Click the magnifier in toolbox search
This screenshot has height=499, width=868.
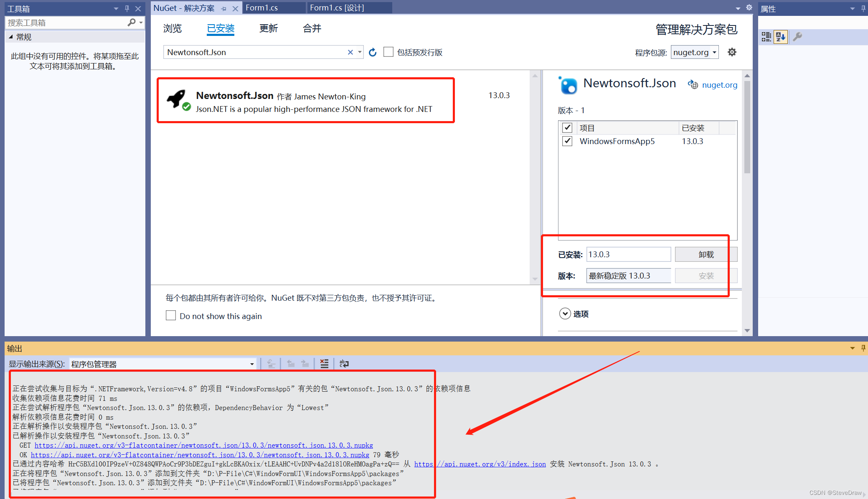click(132, 23)
